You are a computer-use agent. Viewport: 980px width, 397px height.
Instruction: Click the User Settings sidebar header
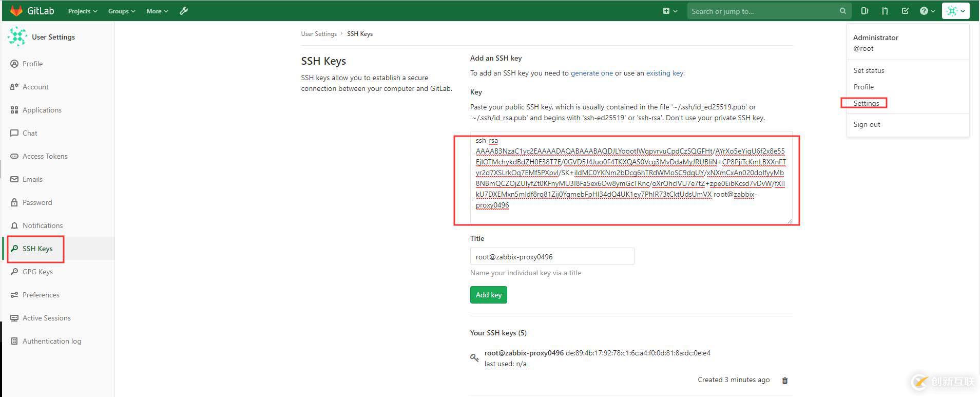tap(53, 37)
